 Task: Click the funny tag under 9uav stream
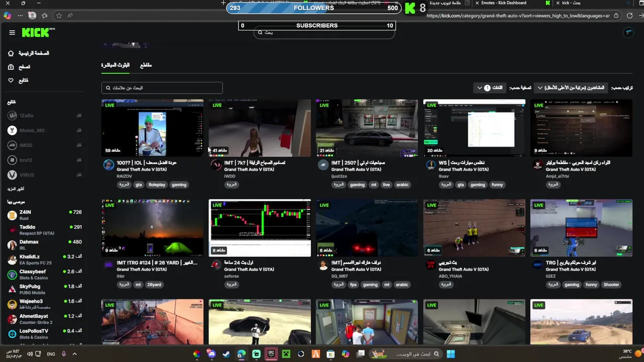(497, 185)
